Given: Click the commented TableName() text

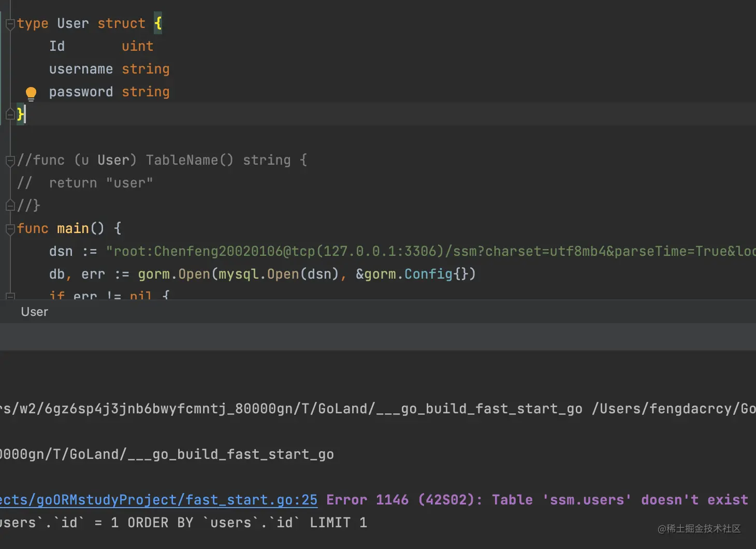Looking at the screenshot, I should click(x=190, y=160).
